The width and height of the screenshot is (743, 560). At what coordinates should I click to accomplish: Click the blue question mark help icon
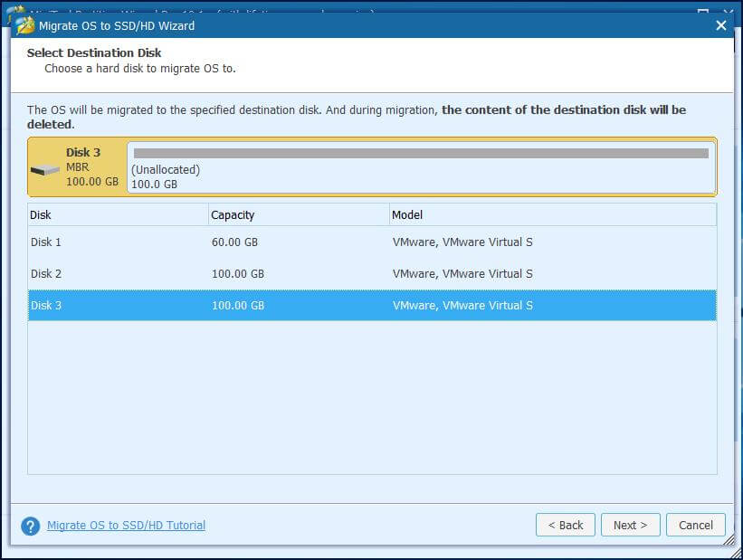[x=30, y=525]
